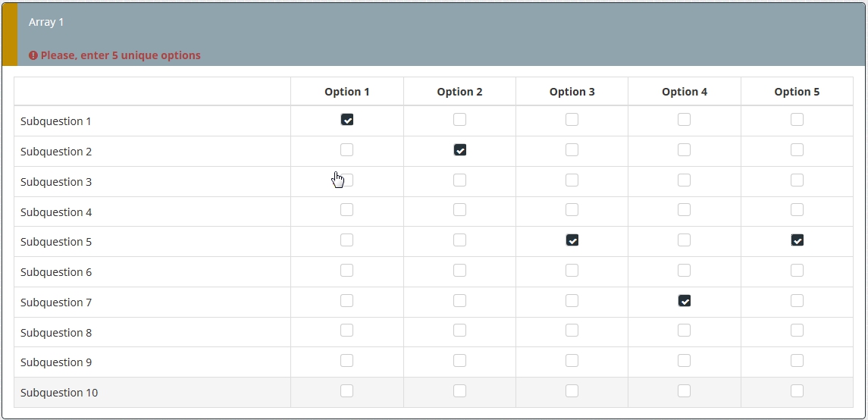Screen dimensions: 868x420
Task: Tick Subquestion 8 Option 4 checkbox
Action: pyautogui.click(x=685, y=331)
